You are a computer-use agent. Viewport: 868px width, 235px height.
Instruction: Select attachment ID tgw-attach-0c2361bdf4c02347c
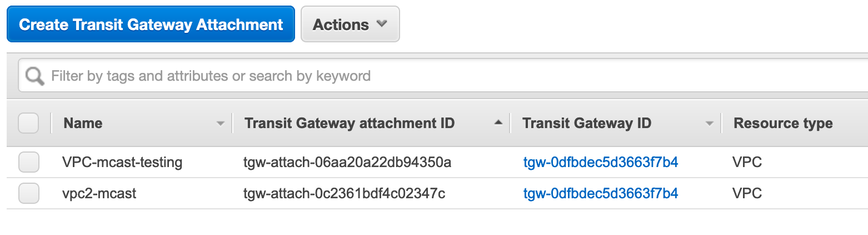pyautogui.click(x=345, y=194)
